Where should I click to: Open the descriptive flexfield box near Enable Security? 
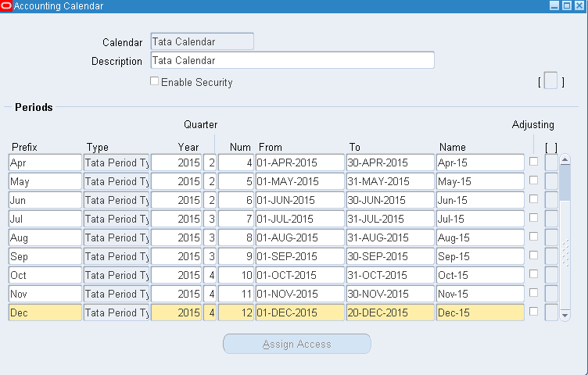tap(550, 81)
